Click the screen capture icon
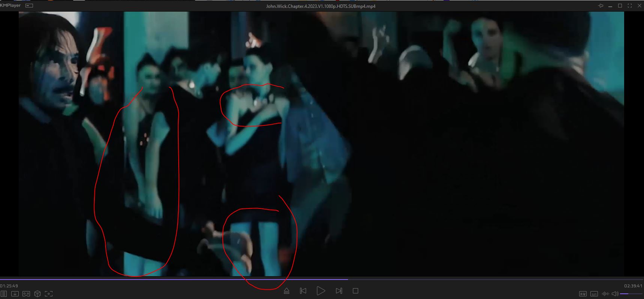This screenshot has height=299, width=644. coord(49,294)
